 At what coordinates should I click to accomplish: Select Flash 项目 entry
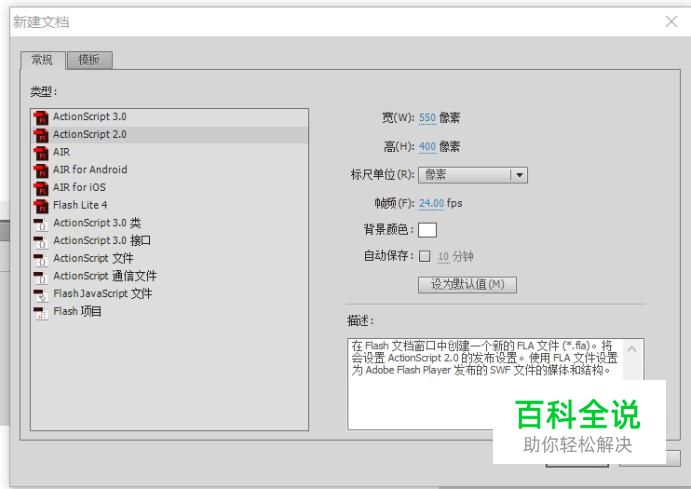click(170, 311)
